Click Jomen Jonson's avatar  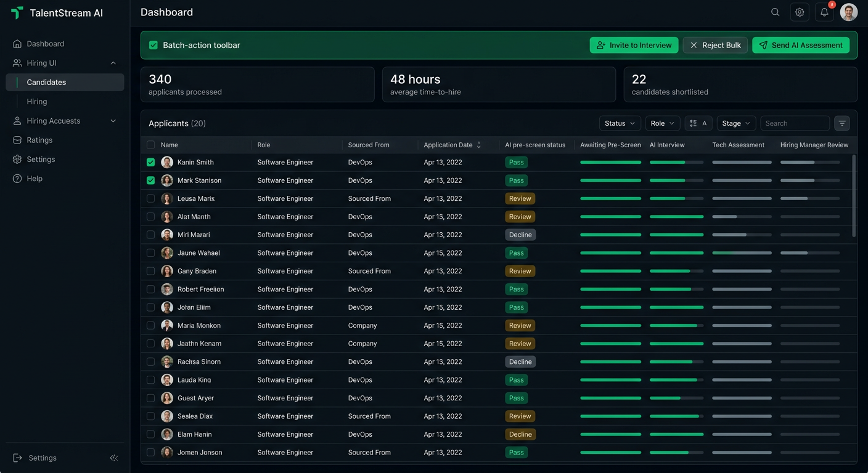pyautogui.click(x=167, y=452)
